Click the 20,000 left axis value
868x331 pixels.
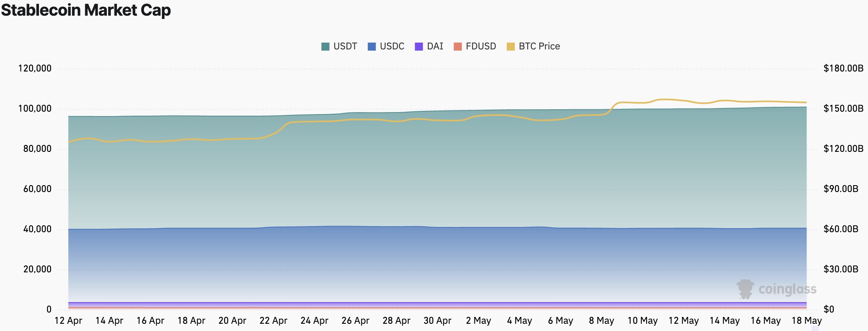tap(37, 270)
